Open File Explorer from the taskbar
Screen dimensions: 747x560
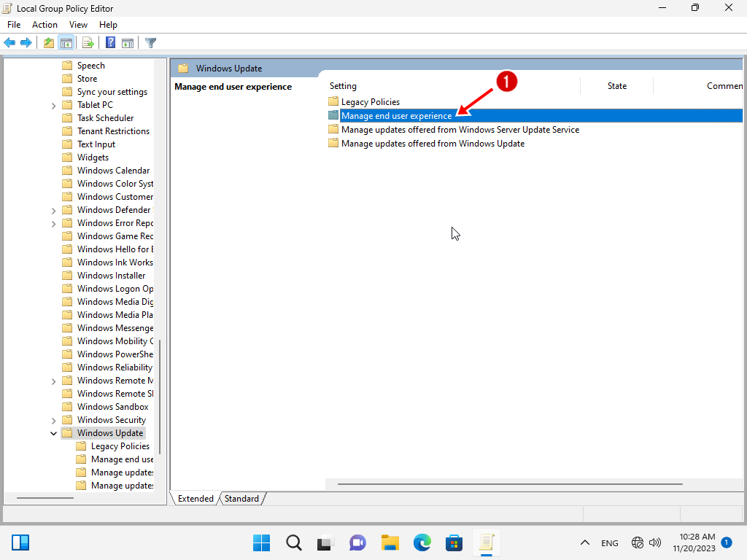[x=390, y=542]
